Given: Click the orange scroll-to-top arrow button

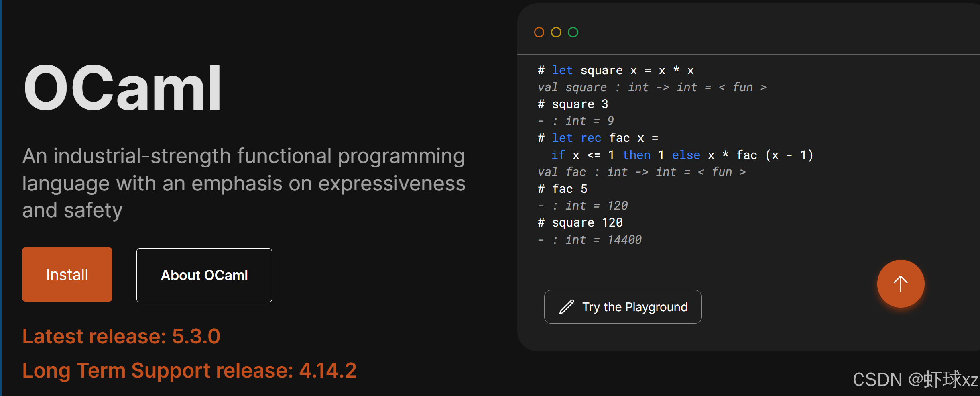Looking at the screenshot, I should pos(901,284).
